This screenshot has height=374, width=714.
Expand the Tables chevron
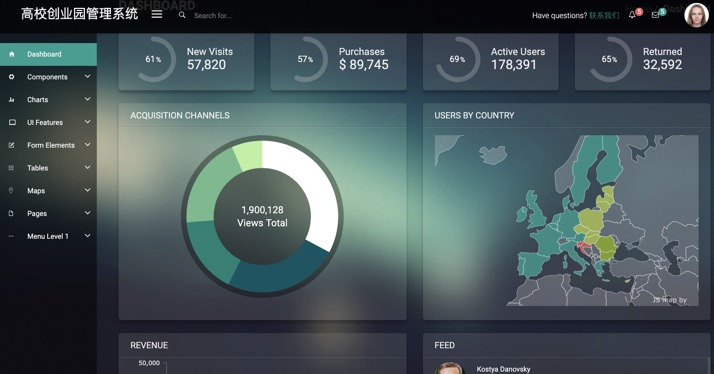(x=87, y=168)
